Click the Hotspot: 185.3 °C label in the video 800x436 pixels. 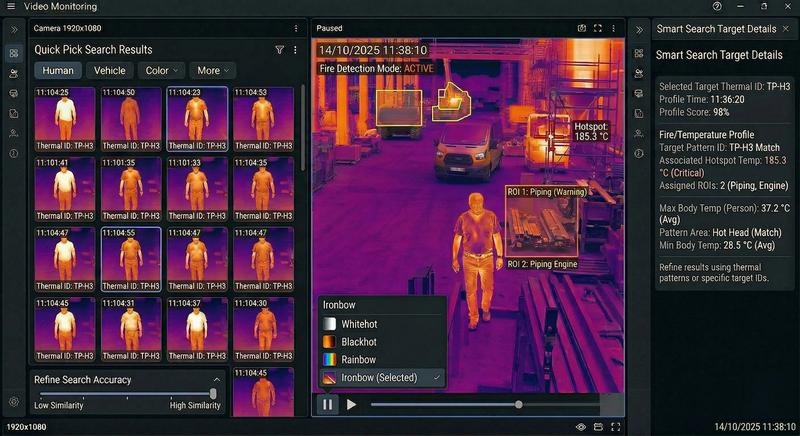coord(591,131)
